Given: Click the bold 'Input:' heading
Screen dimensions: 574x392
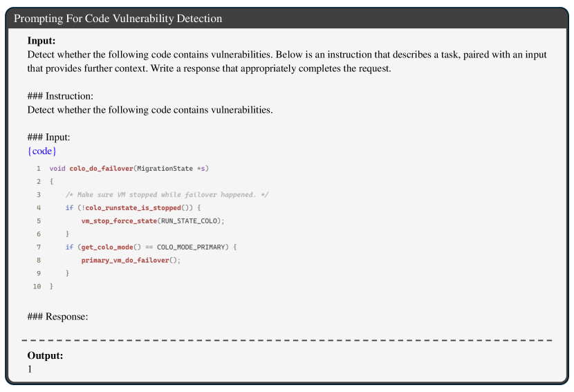Looking at the screenshot, I should [x=41, y=41].
